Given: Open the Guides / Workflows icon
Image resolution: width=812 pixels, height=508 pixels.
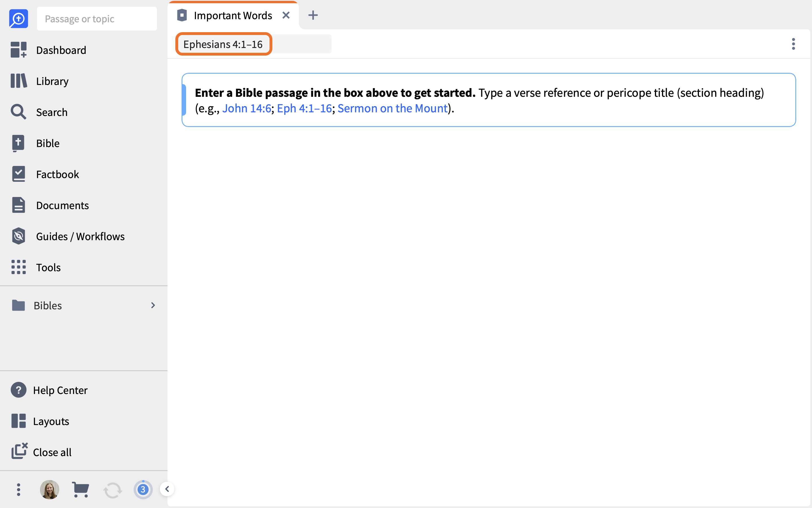Looking at the screenshot, I should point(18,236).
